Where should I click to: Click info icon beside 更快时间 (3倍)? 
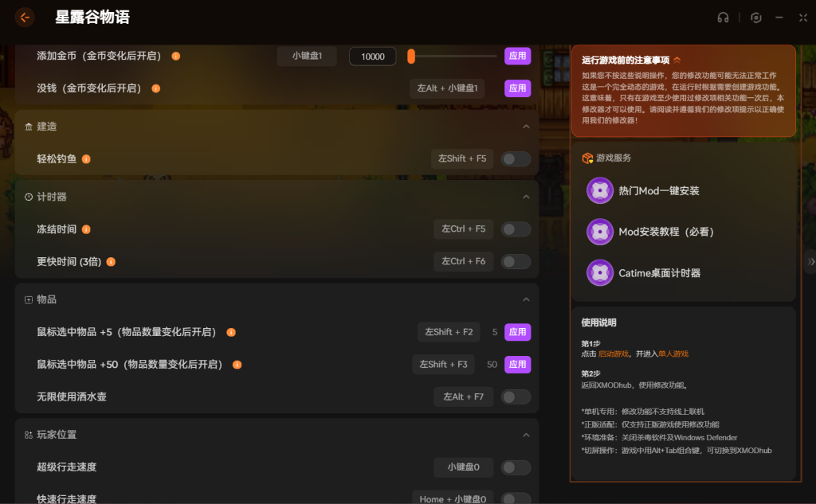point(111,261)
